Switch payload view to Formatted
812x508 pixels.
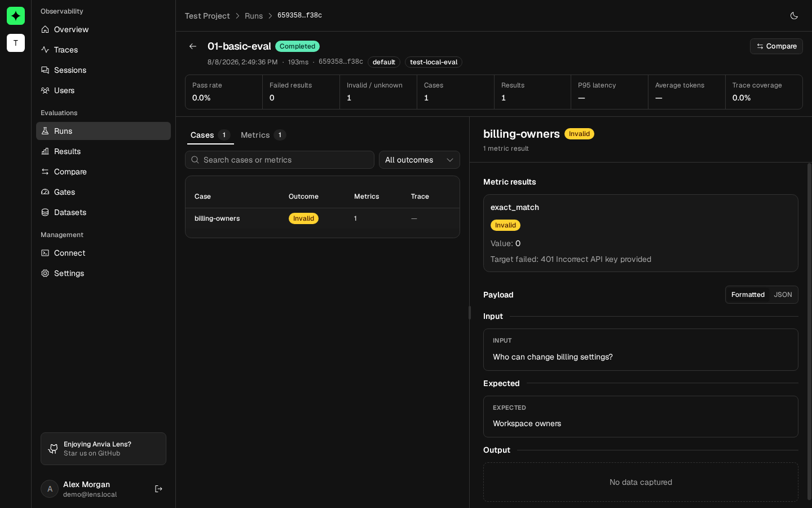click(748, 295)
